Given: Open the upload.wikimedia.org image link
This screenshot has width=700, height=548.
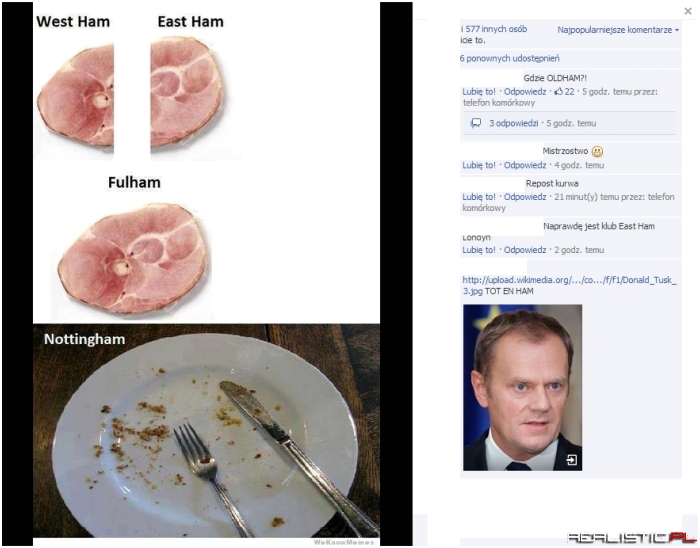Looking at the screenshot, I should pos(569,285).
